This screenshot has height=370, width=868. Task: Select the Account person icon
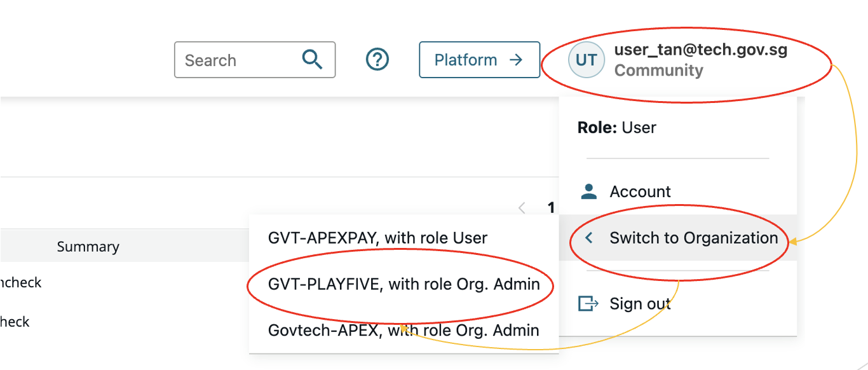(589, 191)
